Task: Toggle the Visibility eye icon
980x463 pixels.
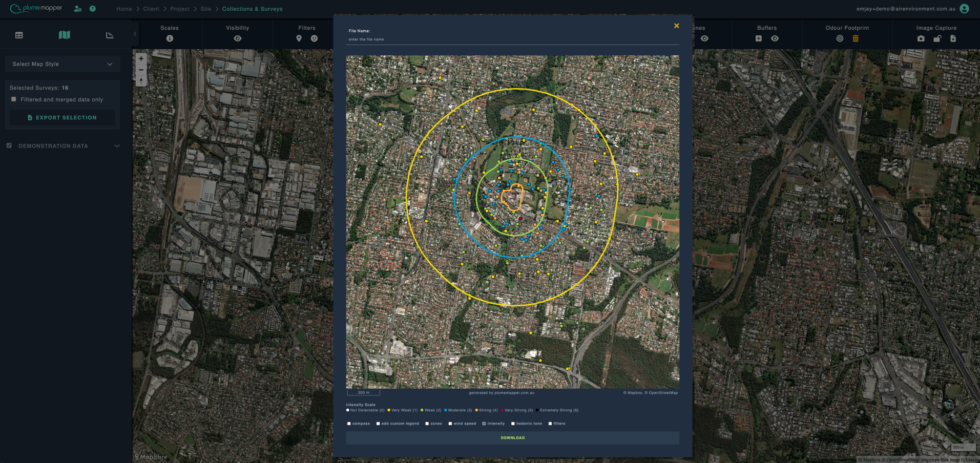Action: tap(238, 38)
